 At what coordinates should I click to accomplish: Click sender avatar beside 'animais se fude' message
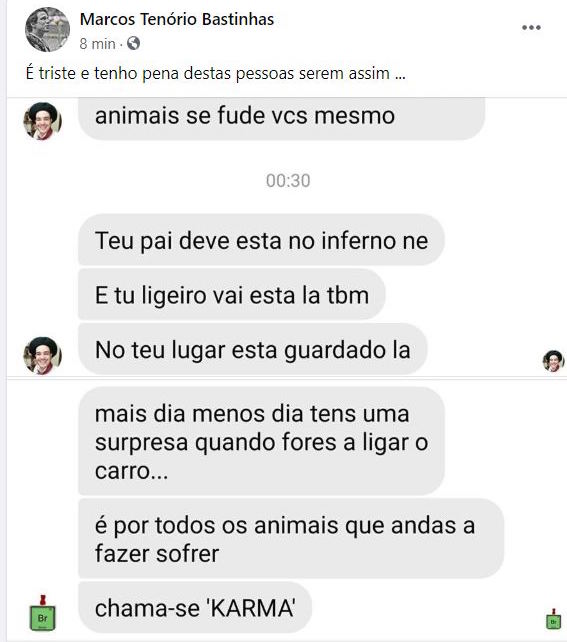pyautogui.click(x=43, y=121)
